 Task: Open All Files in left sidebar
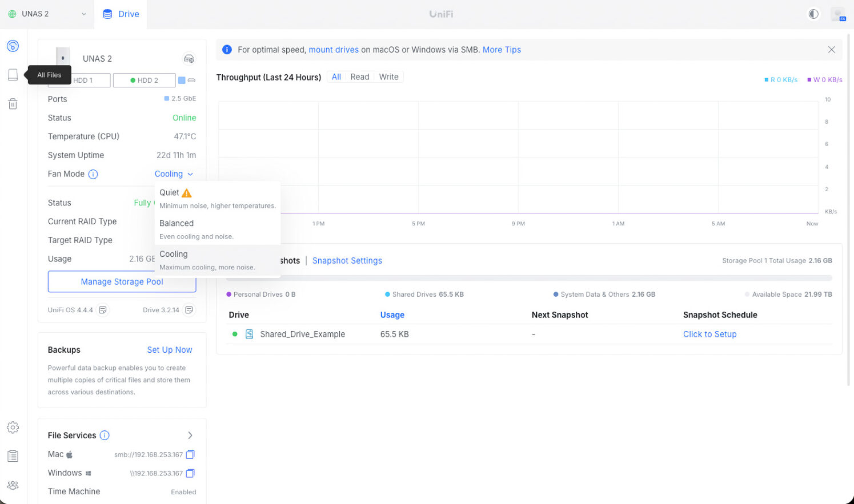pyautogui.click(x=13, y=75)
